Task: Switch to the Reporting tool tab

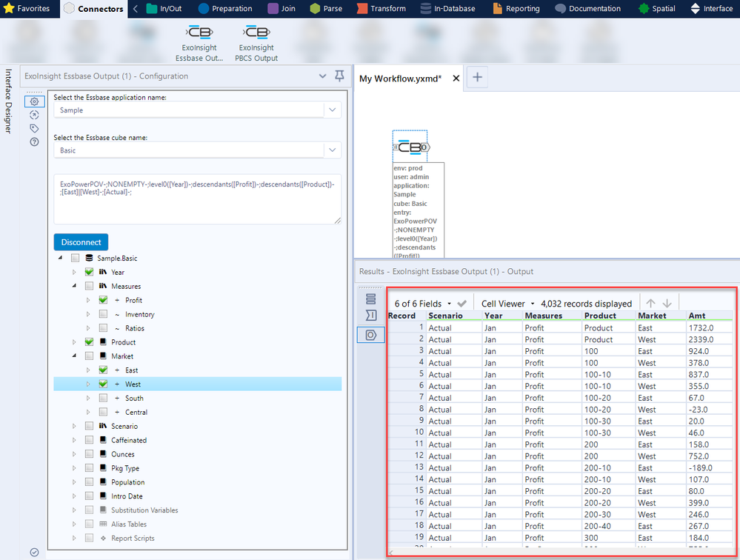Action: pos(516,8)
